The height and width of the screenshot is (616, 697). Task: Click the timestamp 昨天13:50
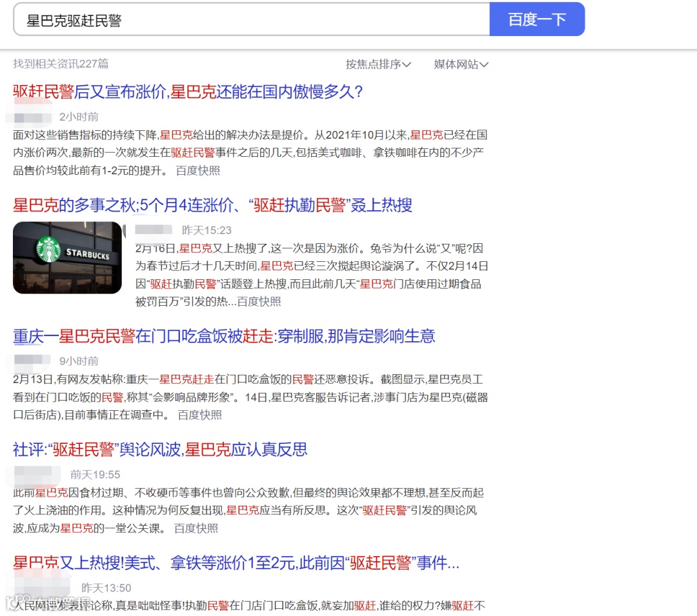point(106,588)
